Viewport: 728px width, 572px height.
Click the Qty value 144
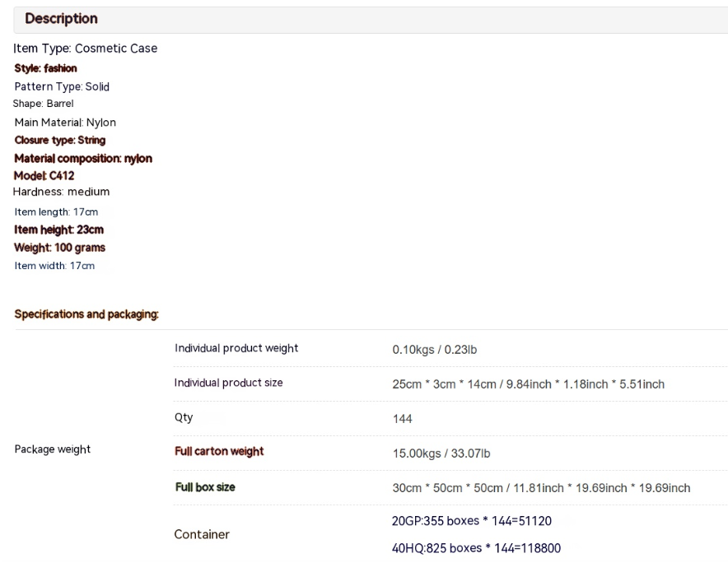402,419
